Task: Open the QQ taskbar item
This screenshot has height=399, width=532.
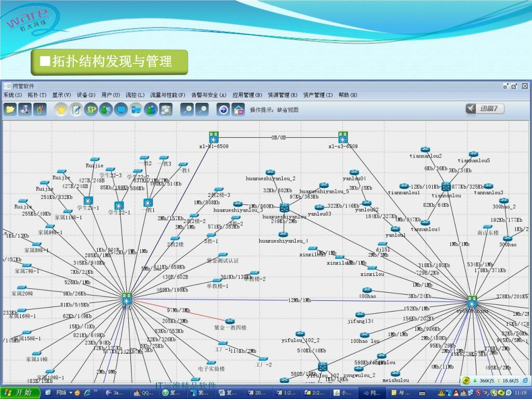Action: click(x=143, y=393)
